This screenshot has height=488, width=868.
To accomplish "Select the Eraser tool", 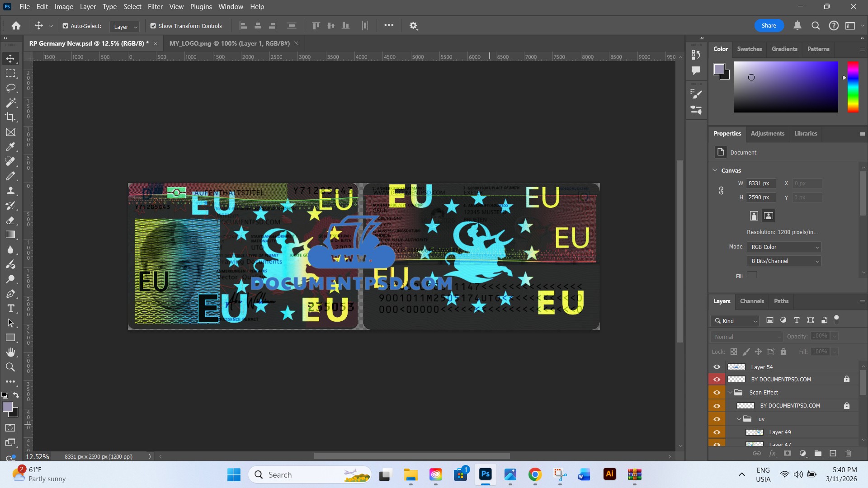I will point(10,220).
